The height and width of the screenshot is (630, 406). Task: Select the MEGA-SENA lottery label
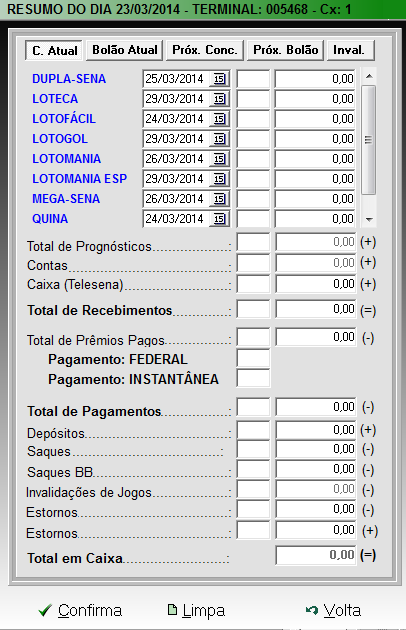[x=66, y=199]
